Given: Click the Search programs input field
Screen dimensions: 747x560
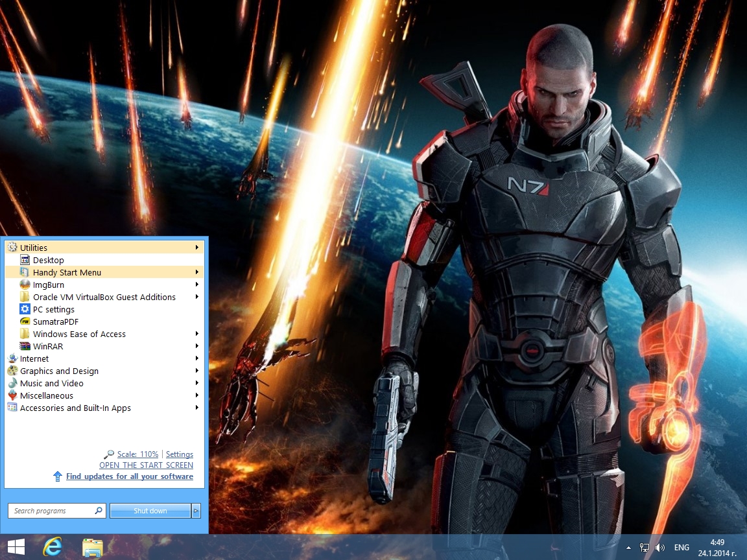Looking at the screenshot, I should (56, 511).
